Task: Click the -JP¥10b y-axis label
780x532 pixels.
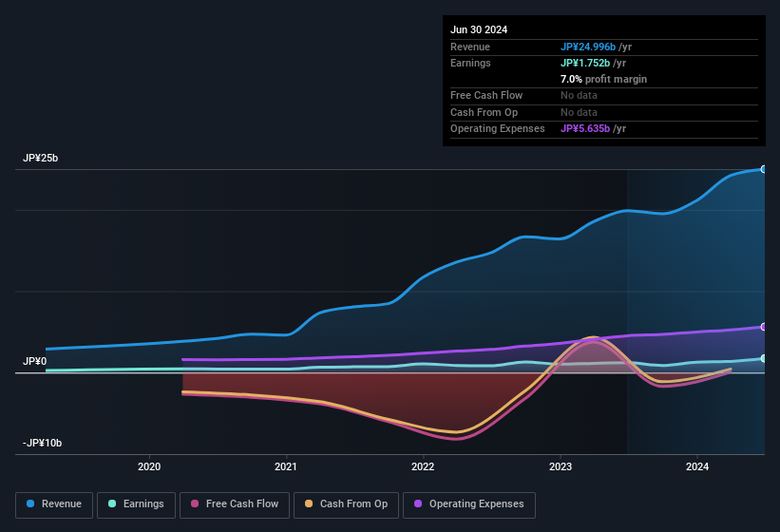Action: coord(43,443)
